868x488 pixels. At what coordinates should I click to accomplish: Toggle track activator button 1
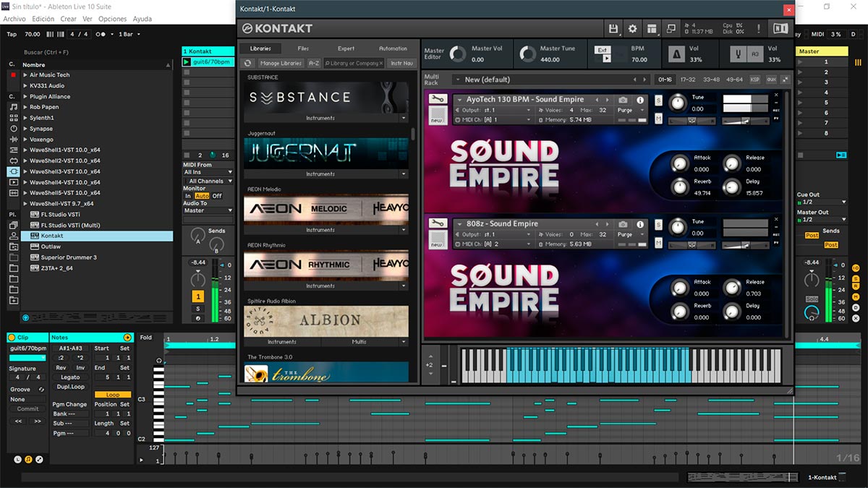tap(197, 296)
